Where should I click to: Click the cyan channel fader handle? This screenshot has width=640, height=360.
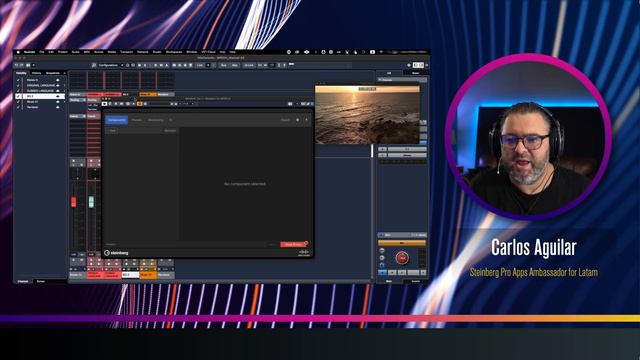pyautogui.click(x=91, y=202)
